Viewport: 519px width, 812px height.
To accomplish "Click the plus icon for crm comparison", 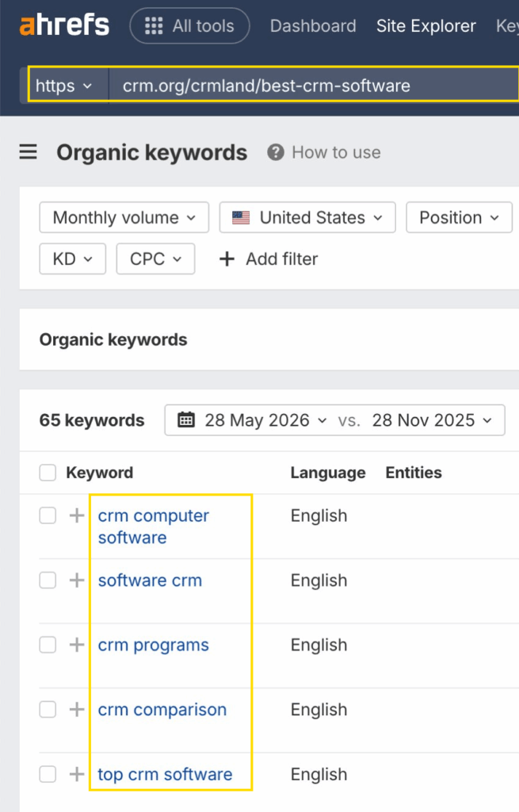I will (77, 710).
